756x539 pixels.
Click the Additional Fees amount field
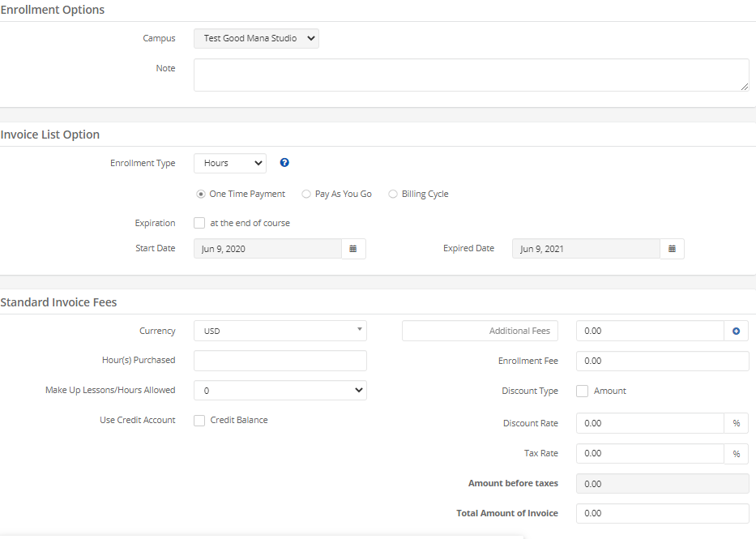point(650,332)
